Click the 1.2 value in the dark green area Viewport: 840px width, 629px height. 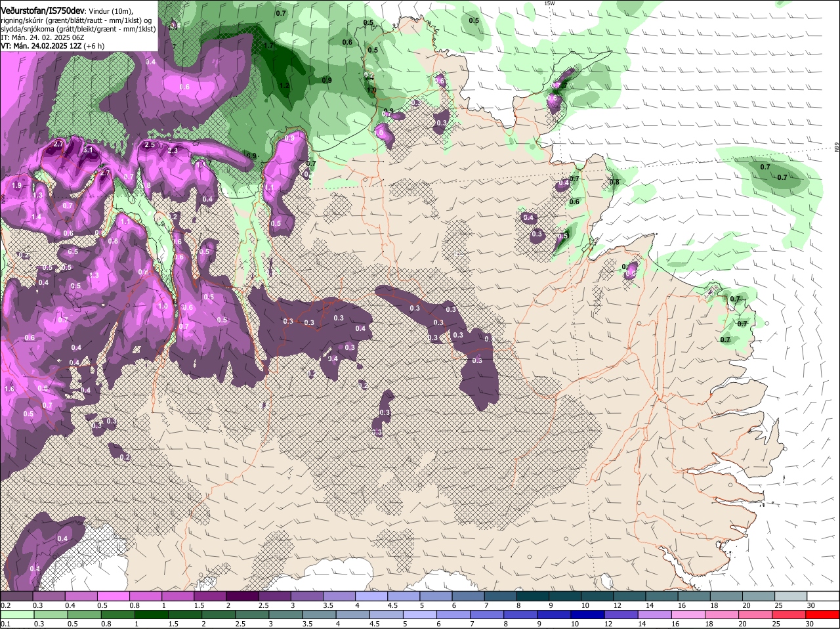coord(284,85)
